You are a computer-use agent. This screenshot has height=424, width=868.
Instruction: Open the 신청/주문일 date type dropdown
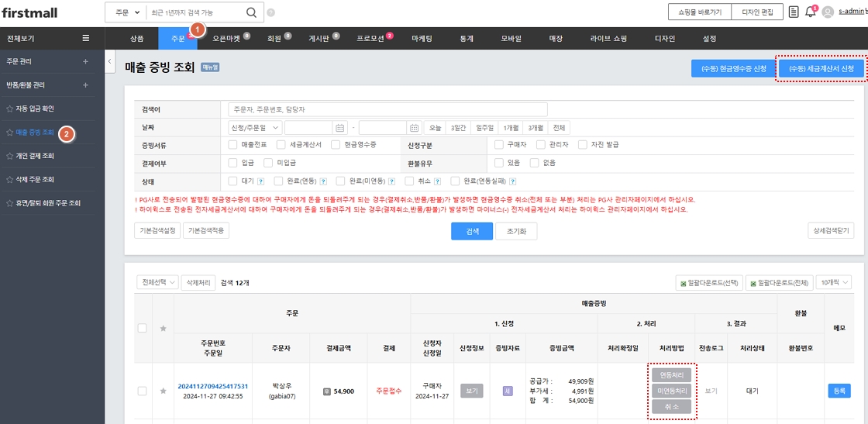(255, 128)
